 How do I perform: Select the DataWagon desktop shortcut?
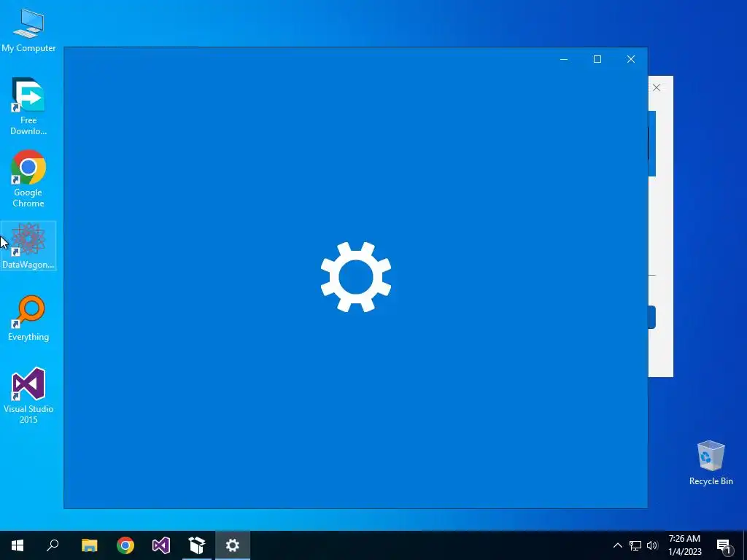pyautogui.click(x=28, y=246)
